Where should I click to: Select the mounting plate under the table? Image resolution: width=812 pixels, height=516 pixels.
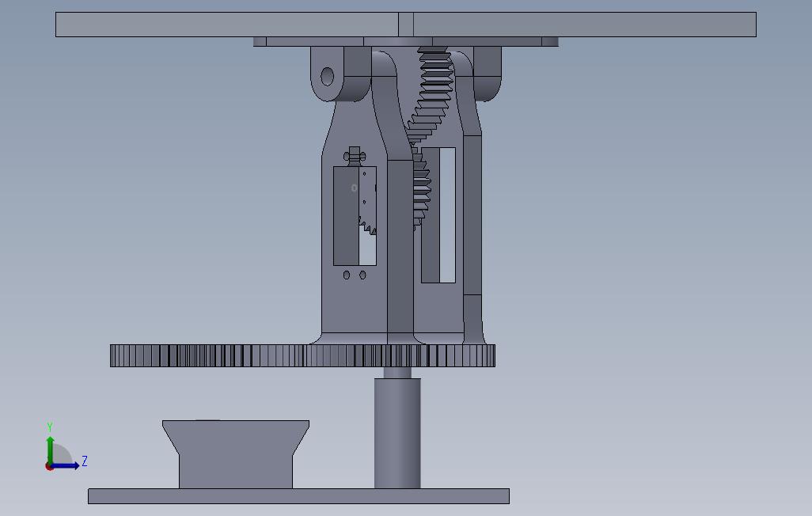tap(405, 41)
